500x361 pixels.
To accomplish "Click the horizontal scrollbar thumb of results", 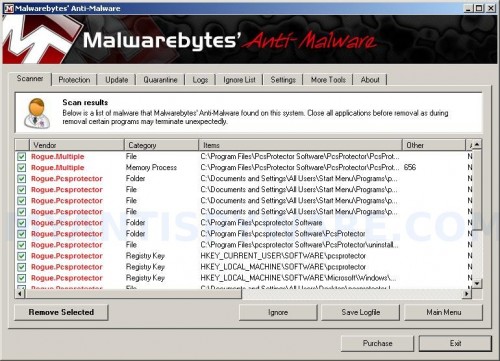I will pyautogui.click(x=133, y=294).
